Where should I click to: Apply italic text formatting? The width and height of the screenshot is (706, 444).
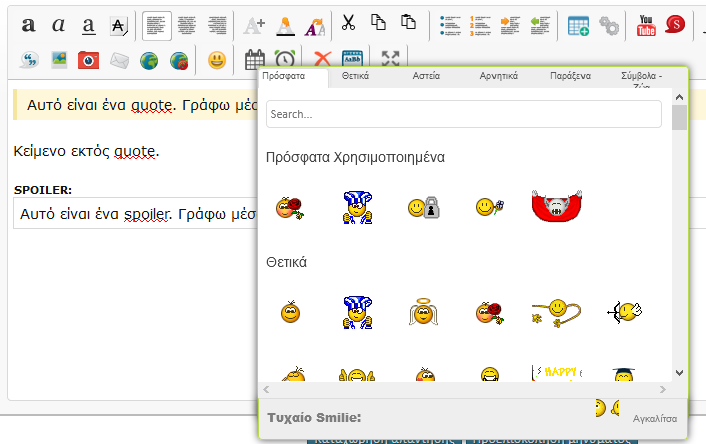[58, 25]
